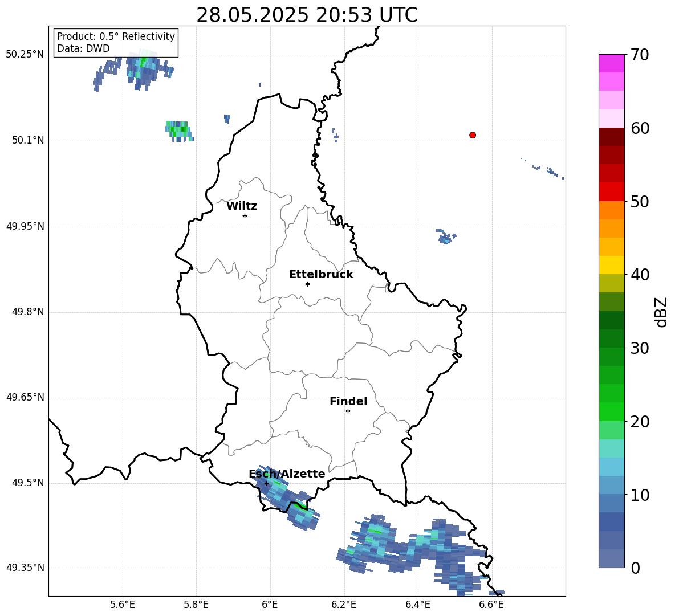The height and width of the screenshot is (616, 675).
Task: Click the yellow colorbar swatch at 40
Action: (x=611, y=265)
